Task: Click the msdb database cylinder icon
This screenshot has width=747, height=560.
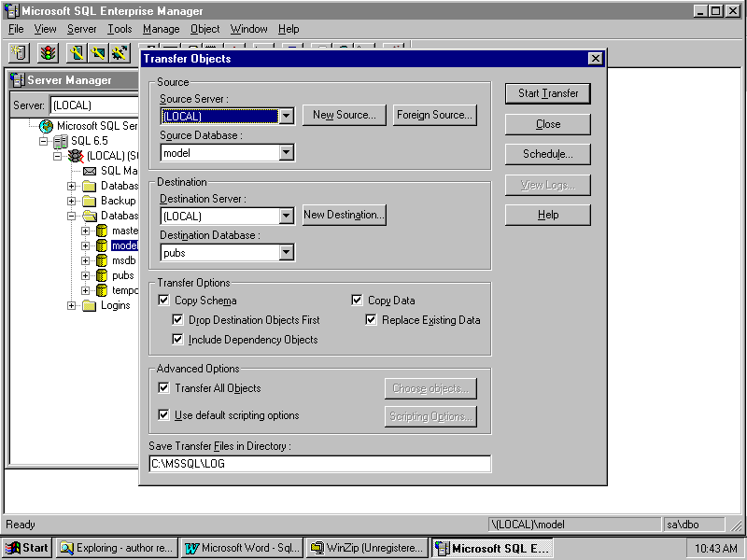Action: [x=102, y=260]
